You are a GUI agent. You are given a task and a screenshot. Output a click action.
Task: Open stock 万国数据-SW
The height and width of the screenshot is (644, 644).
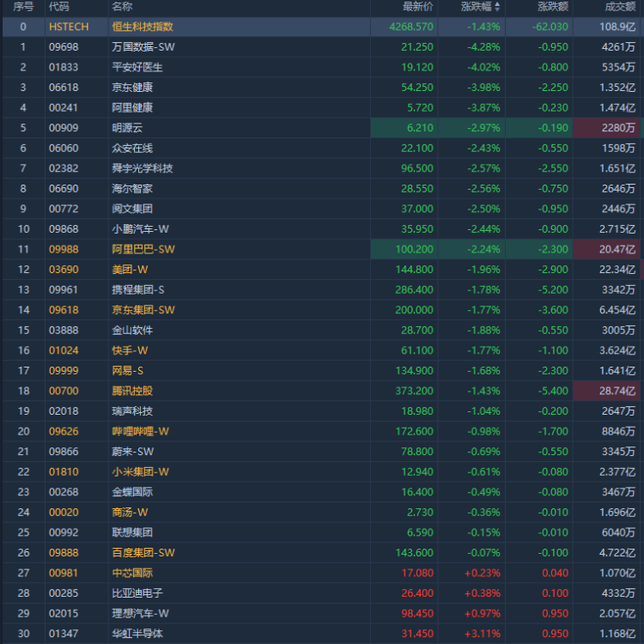(143, 47)
